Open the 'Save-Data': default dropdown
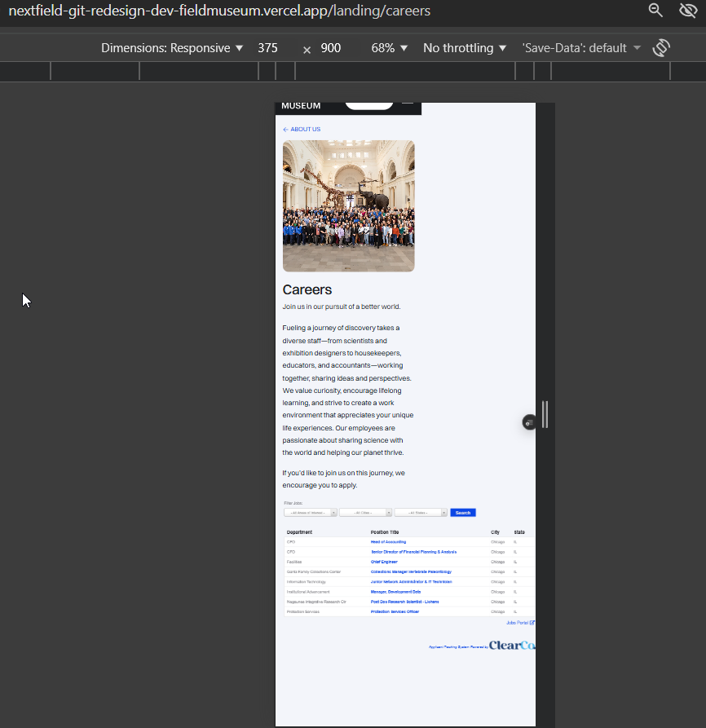The image size is (706, 728). click(x=581, y=48)
